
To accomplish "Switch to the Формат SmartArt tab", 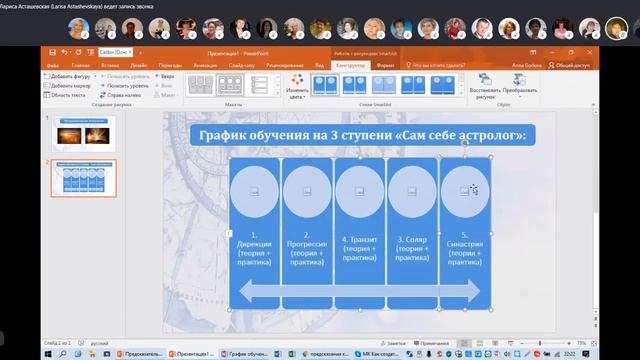I will (385, 65).
